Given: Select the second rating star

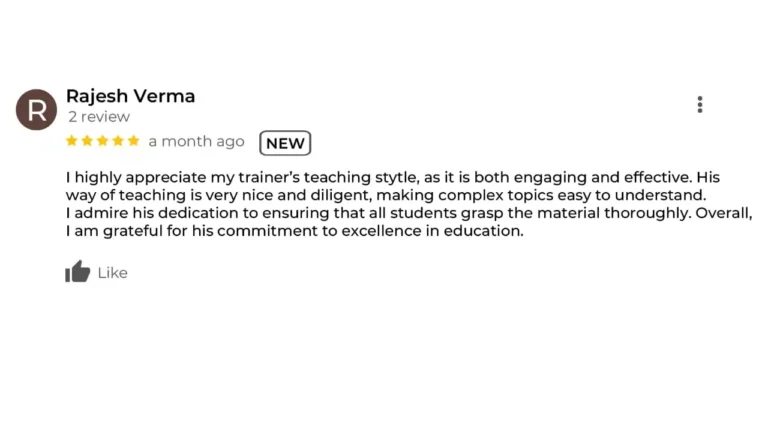Looking at the screenshot, I should 87,141.
